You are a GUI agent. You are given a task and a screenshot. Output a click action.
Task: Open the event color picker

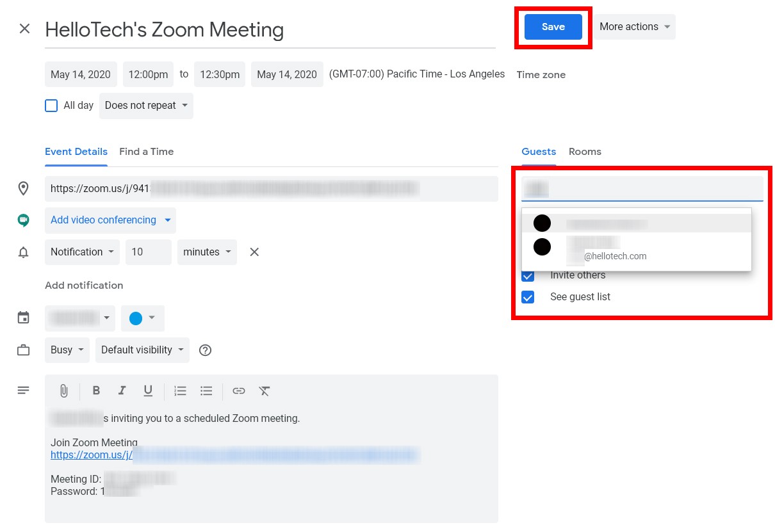click(142, 318)
